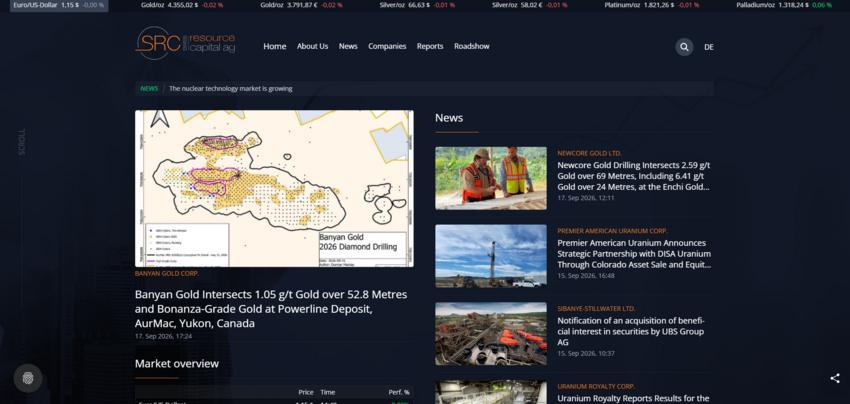The width and height of the screenshot is (850, 404).
Task: Click the Gold/oz 4.355,02 $ ticker
Action: (x=182, y=5)
